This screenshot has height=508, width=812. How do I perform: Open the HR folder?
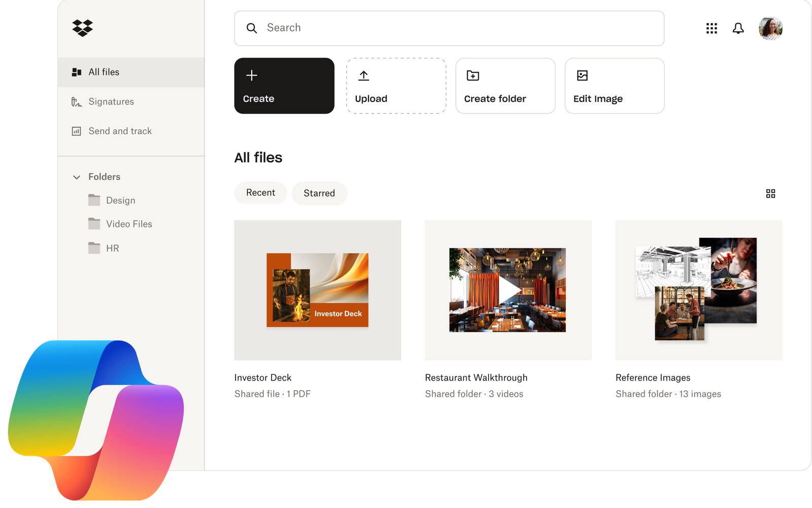pos(112,248)
